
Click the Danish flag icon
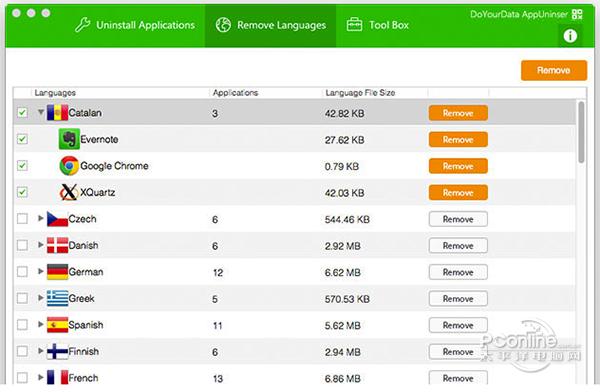[x=57, y=245]
